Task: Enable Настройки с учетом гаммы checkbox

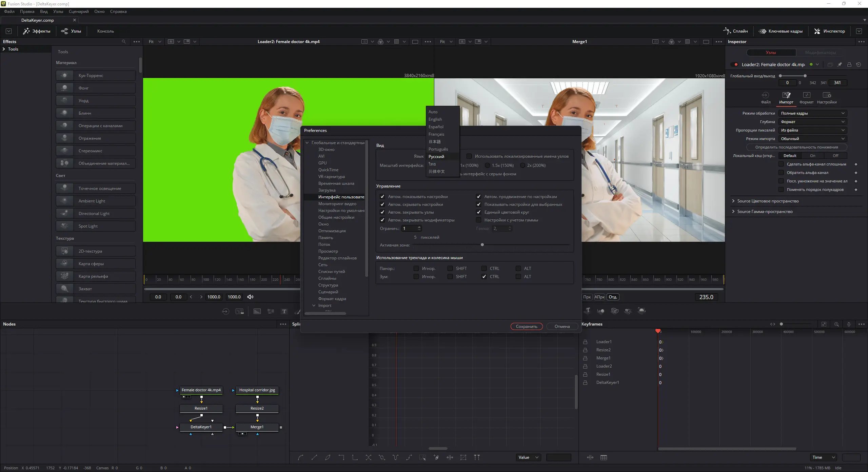Action: point(479,220)
